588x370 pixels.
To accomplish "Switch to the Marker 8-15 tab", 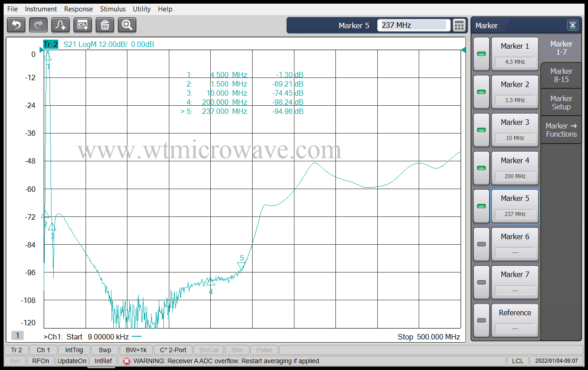I will point(561,75).
